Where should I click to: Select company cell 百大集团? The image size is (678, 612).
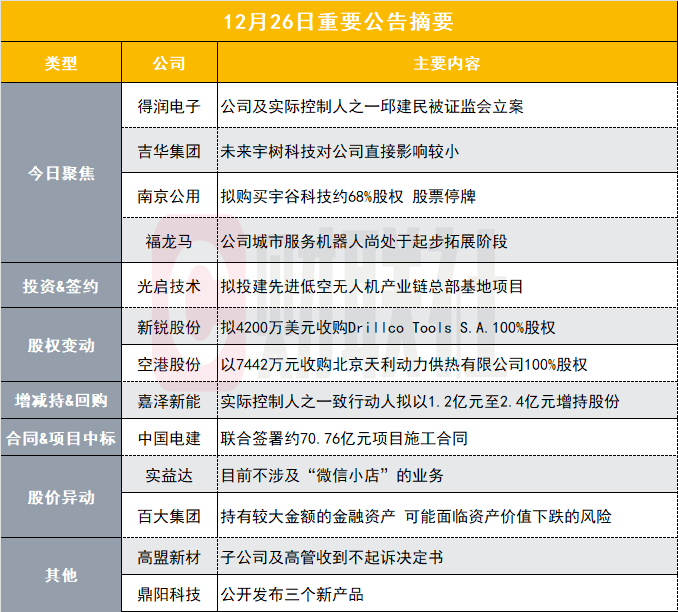169,516
